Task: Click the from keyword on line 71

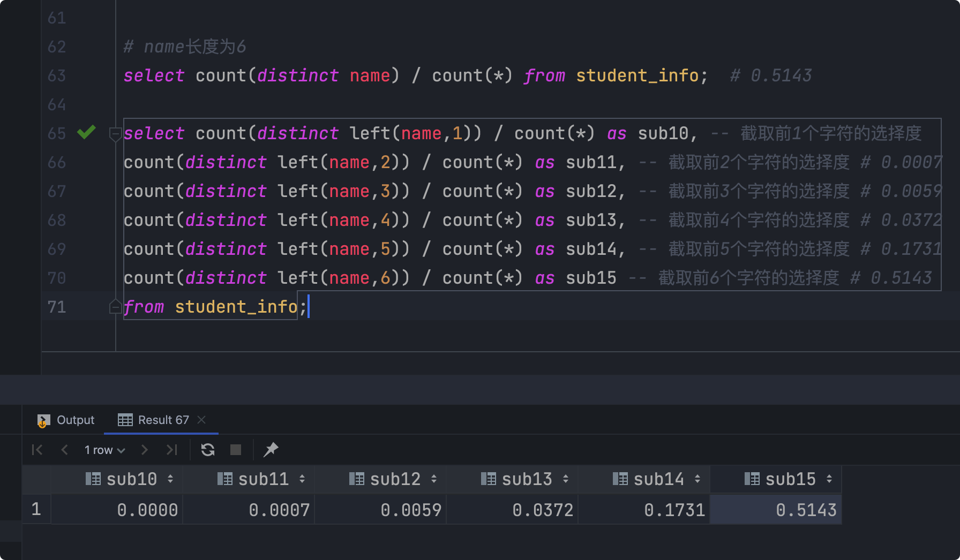Action: (144, 307)
